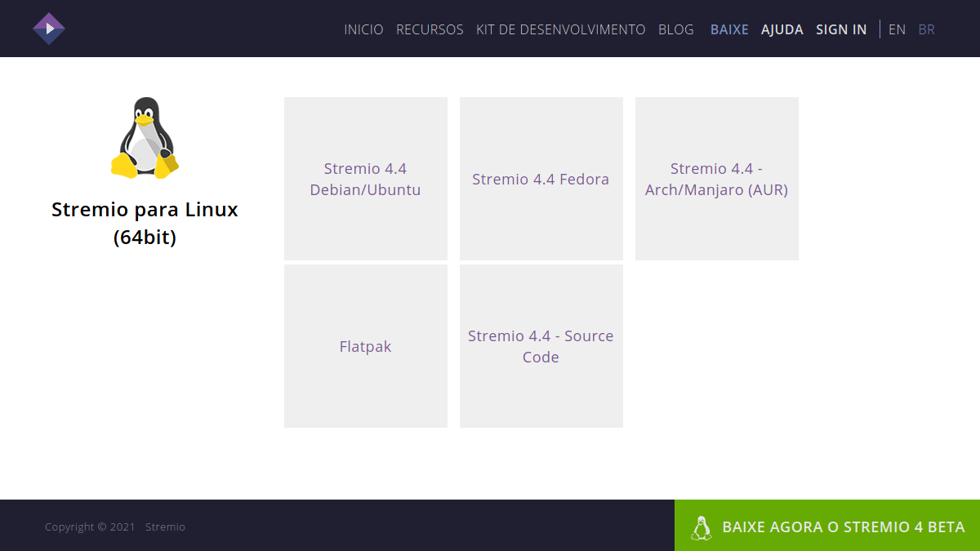Screen dimensions: 980x551
Task: Visit the BLOG section
Action: pyautogui.click(x=676, y=29)
